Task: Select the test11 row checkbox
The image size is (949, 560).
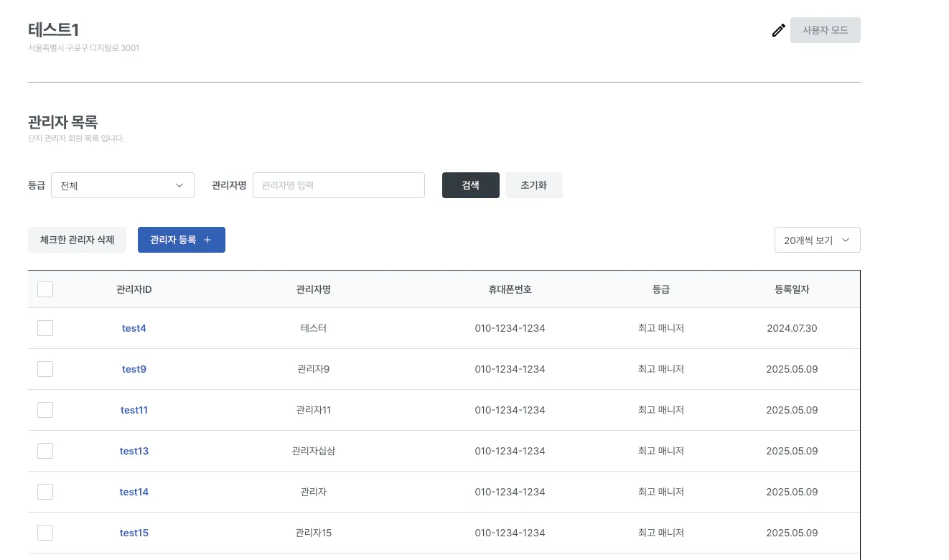Action: point(45,410)
